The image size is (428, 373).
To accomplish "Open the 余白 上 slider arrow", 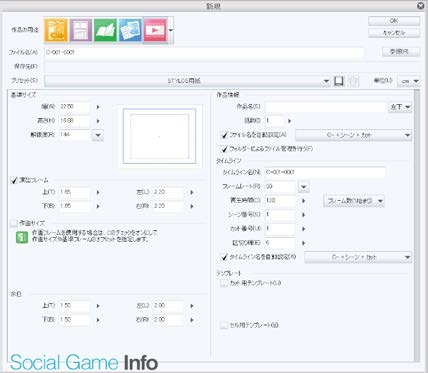I will point(98,306).
